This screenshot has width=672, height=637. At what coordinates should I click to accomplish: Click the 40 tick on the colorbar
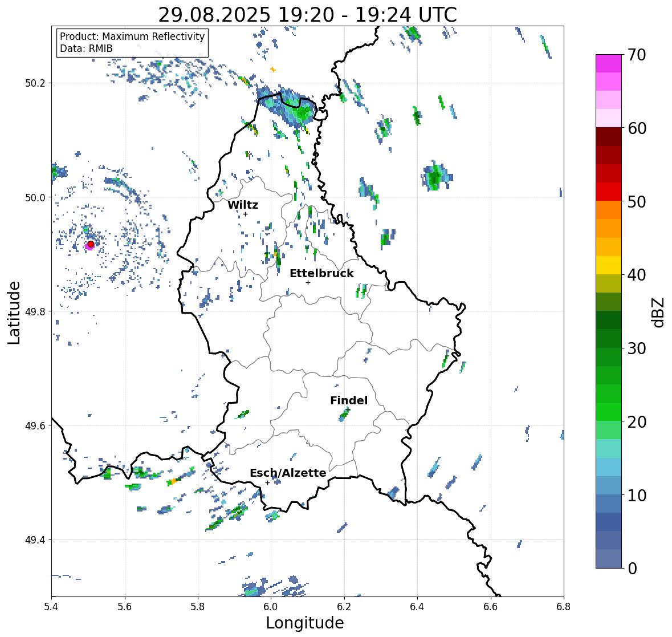(637, 275)
